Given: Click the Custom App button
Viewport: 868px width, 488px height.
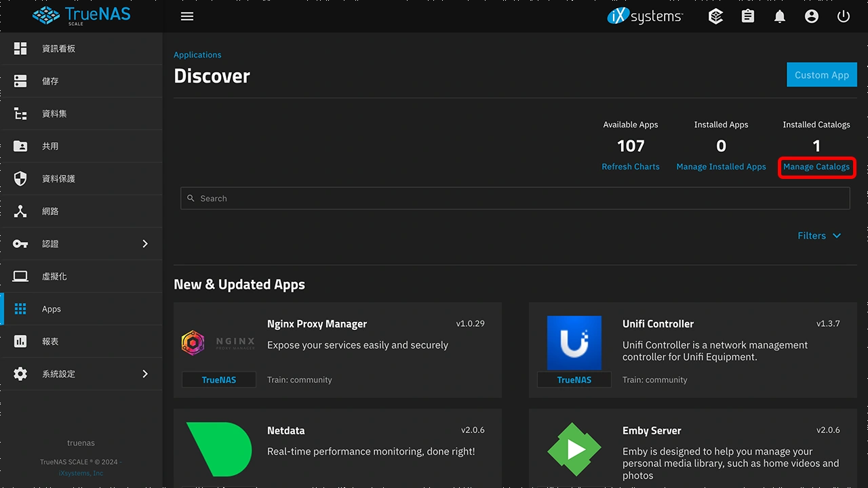Looking at the screenshot, I should [821, 75].
